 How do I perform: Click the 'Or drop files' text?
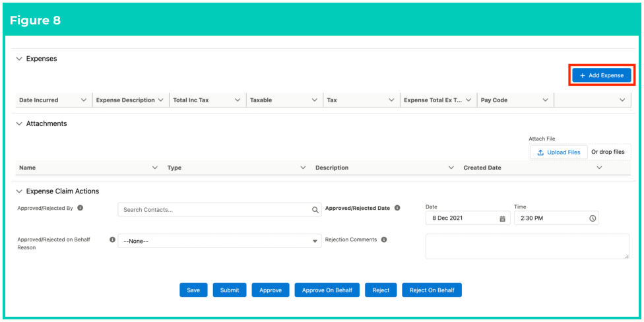[608, 152]
